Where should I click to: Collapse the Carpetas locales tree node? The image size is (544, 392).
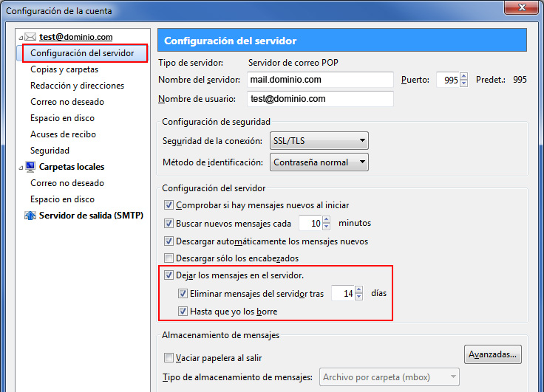pos(21,167)
